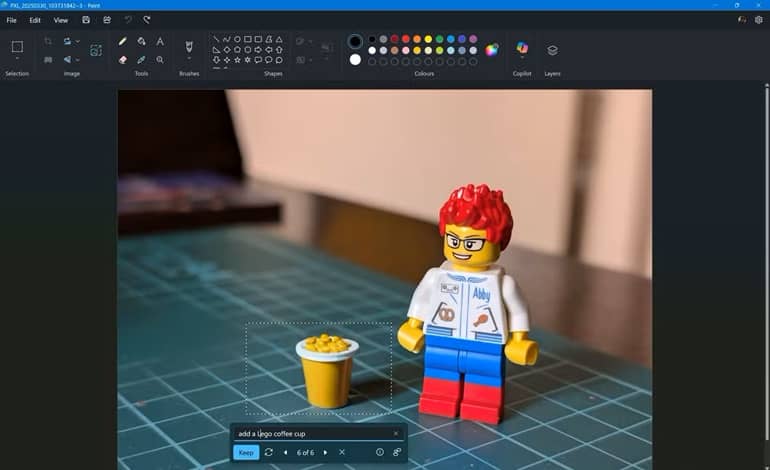Pick the green colour swatch

click(x=440, y=39)
